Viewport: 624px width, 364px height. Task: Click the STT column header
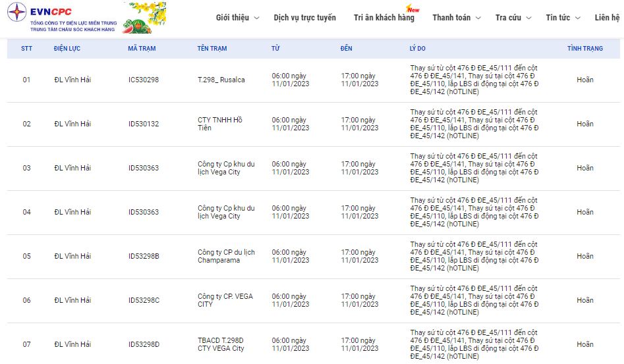[x=26, y=49]
